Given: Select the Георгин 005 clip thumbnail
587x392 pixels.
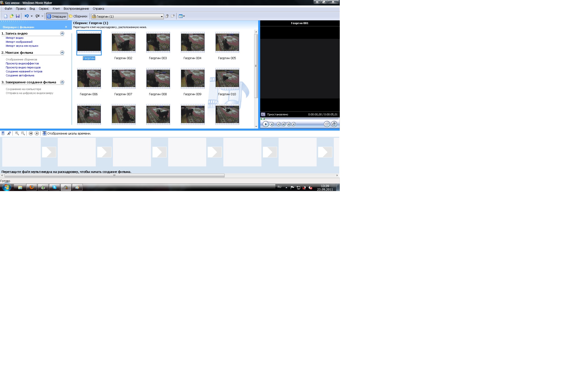Looking at the screenshot, I should (227, 42).
